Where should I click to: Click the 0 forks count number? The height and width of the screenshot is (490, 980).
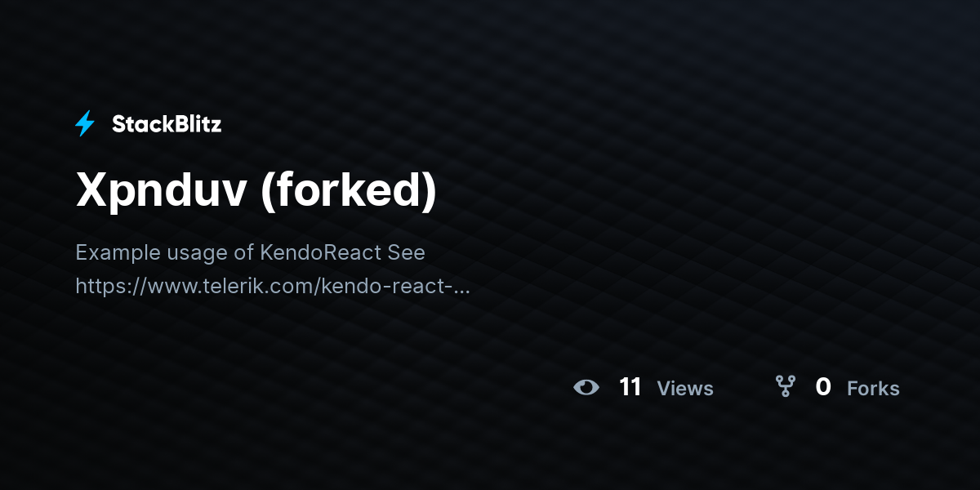tap(823, 387)
